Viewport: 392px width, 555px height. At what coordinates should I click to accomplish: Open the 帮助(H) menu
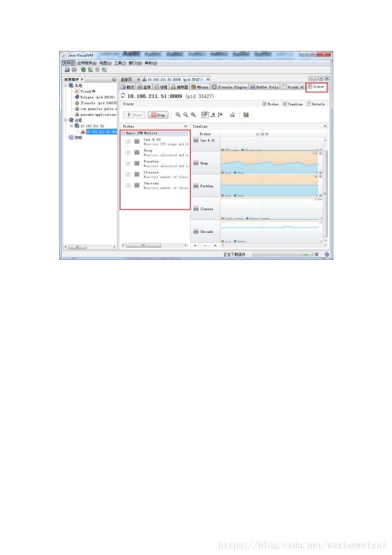pos(151,63)
